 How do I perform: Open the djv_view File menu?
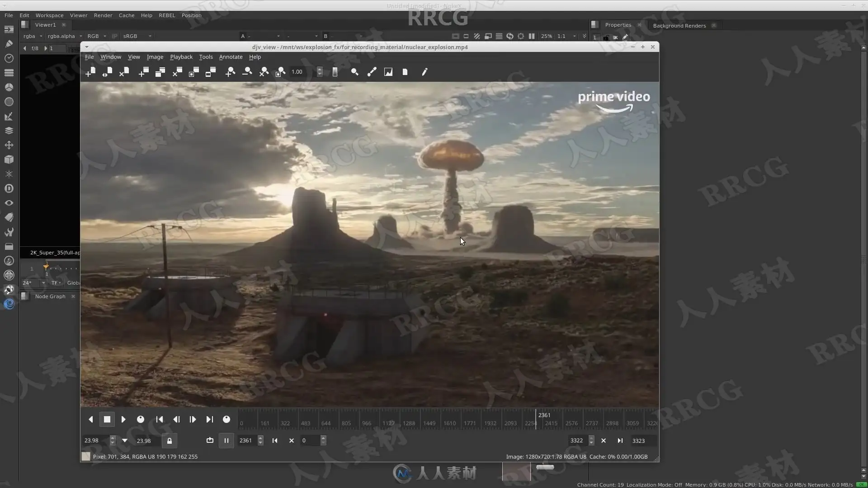[90, 57]
